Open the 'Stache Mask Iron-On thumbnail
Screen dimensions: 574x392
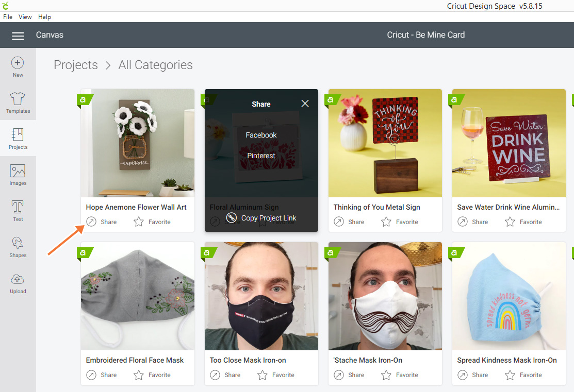(x=385, y=296)
